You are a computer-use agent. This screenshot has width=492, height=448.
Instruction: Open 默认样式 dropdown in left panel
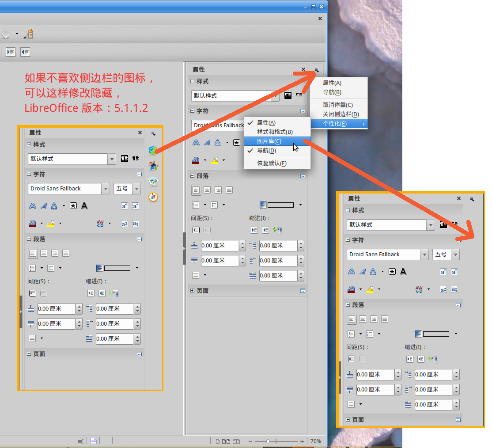click(112, 159)
